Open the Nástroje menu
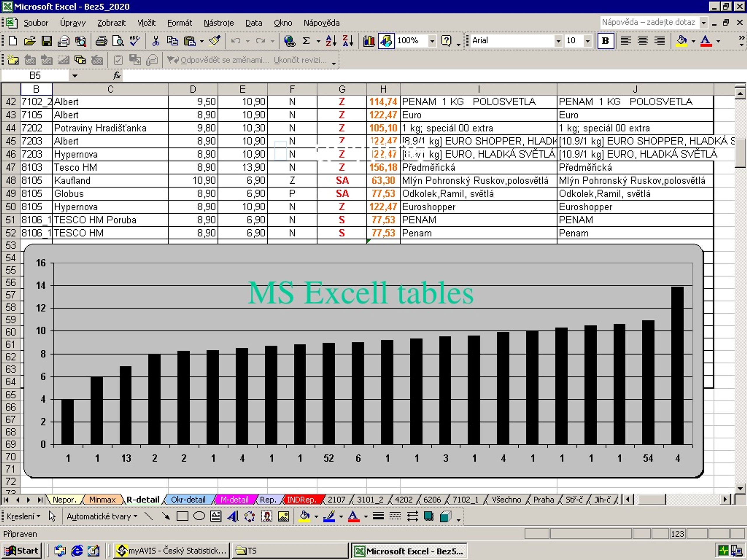 219,23
